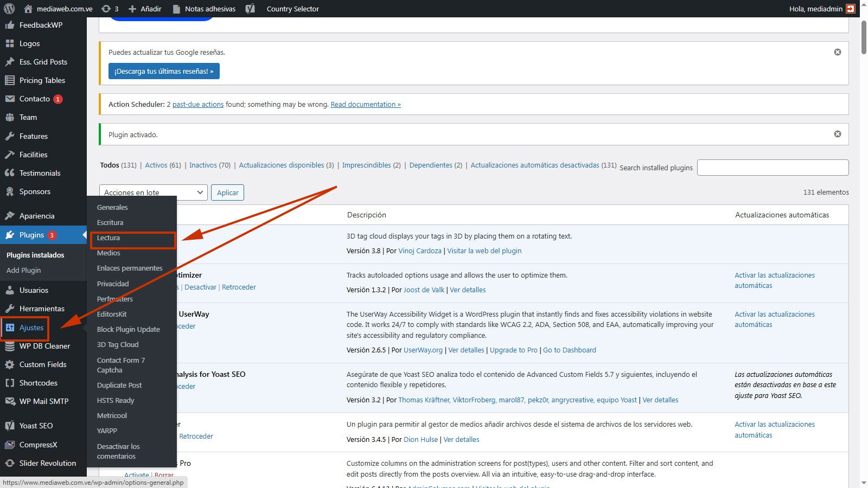Open Vinoj Cardoza author link
The image size is (868, 488).
(x=420, y=251)
